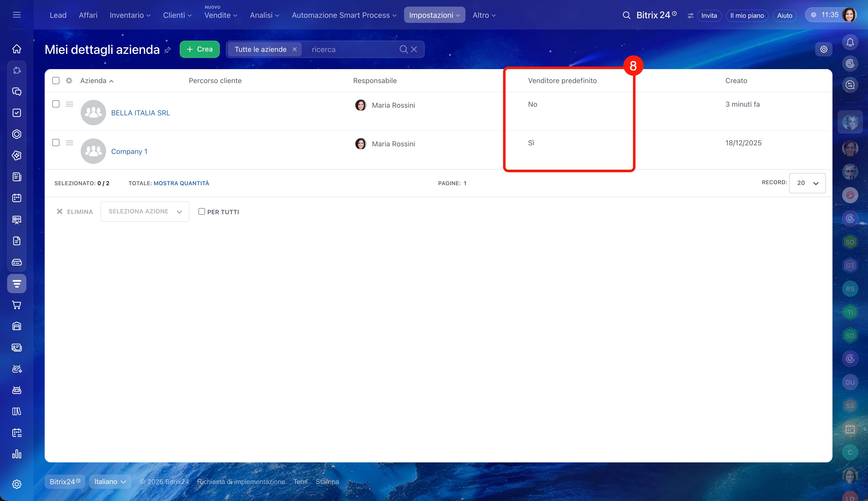Open the Analisi menu

click(264, 15)
